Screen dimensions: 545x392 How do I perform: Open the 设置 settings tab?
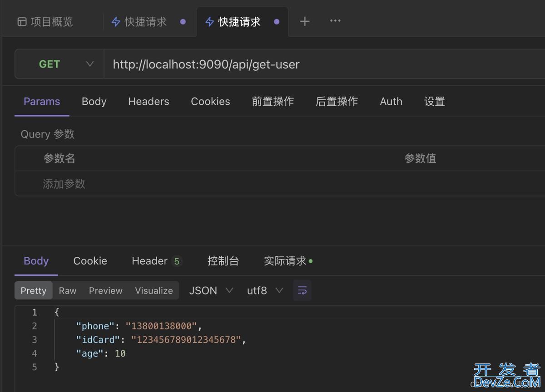point(434,102)
